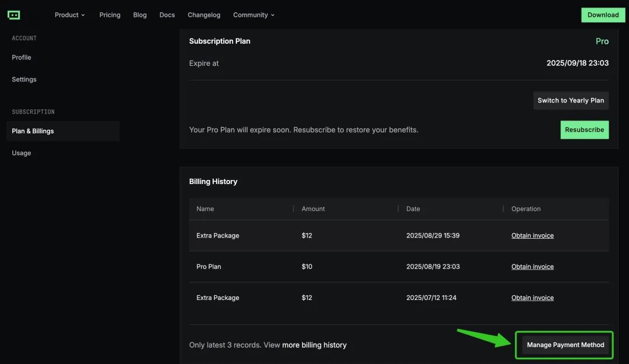Expand the Community dropdown menu

point(253,15)
